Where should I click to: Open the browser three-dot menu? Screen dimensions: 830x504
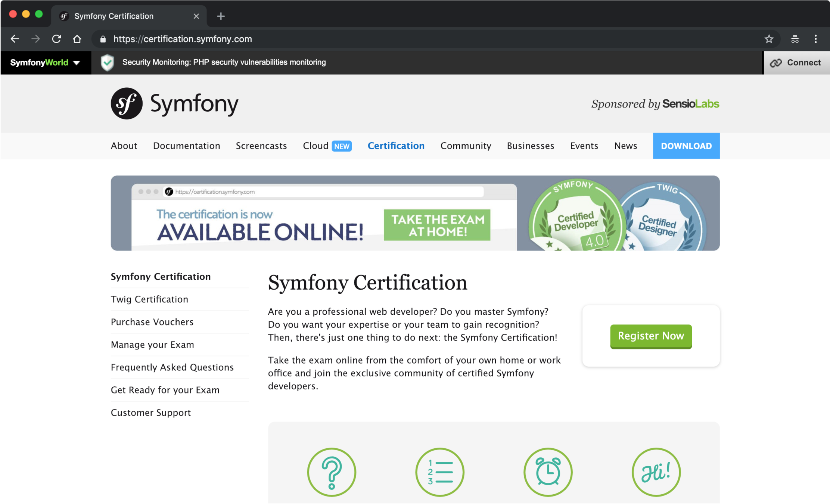(x=816, y=39)
